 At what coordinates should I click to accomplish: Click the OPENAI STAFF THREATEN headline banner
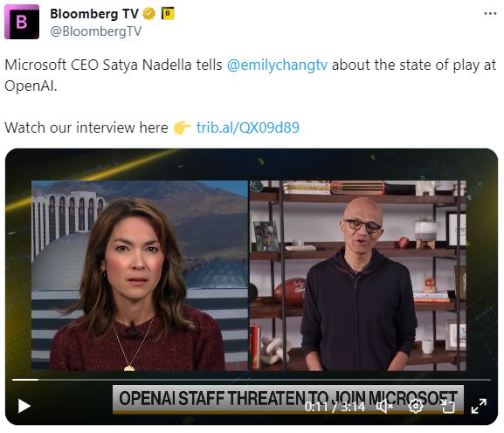287,398
